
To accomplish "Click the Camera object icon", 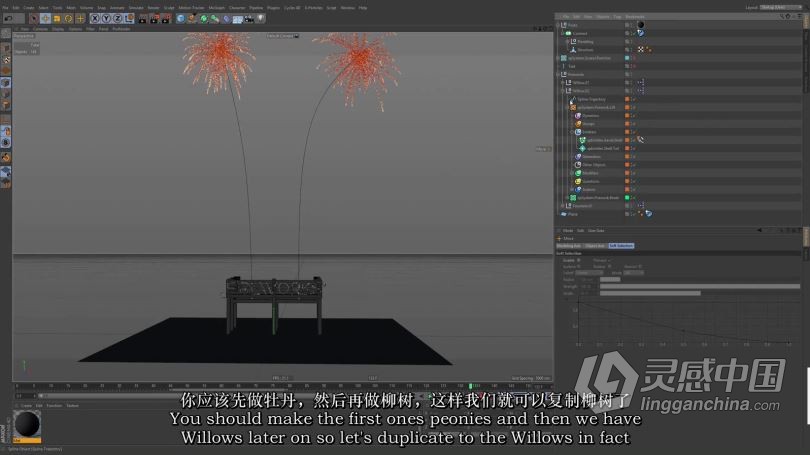I will 249,19.
